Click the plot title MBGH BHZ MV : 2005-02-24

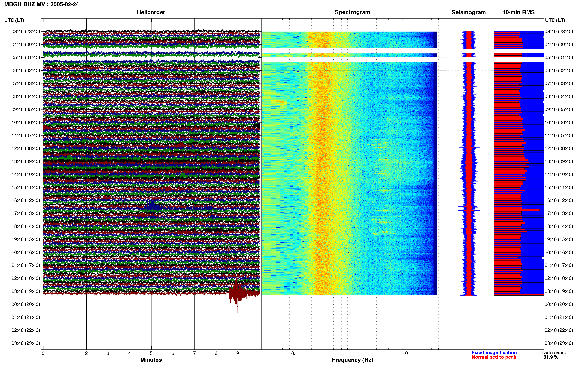(x=42, y=4)
